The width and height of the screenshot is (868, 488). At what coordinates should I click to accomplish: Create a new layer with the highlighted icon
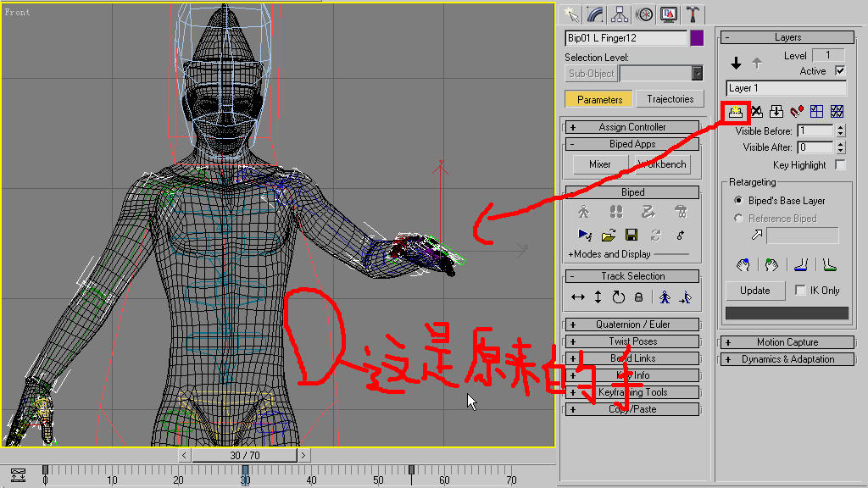click(x=735, y=111)
